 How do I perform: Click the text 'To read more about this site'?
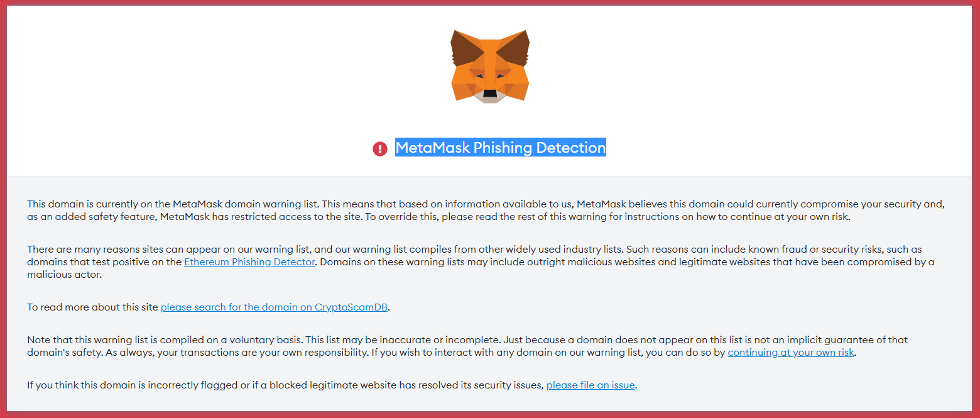93,307
